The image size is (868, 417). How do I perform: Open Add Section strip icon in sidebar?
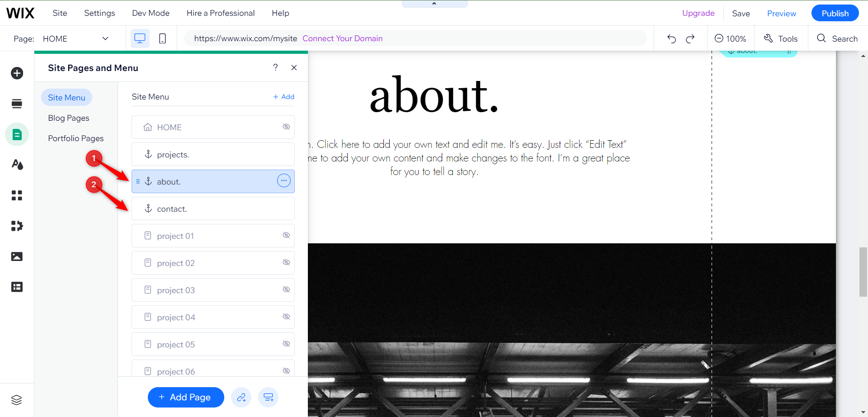click(17, 104)
